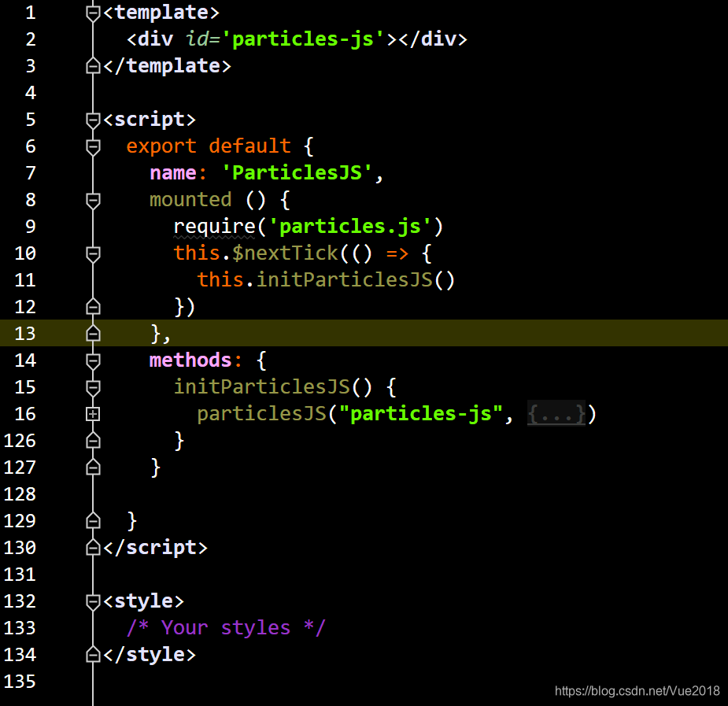Collapse the mounted function at line 8
This screenshot has width=728, height=706.
[93, 201]
